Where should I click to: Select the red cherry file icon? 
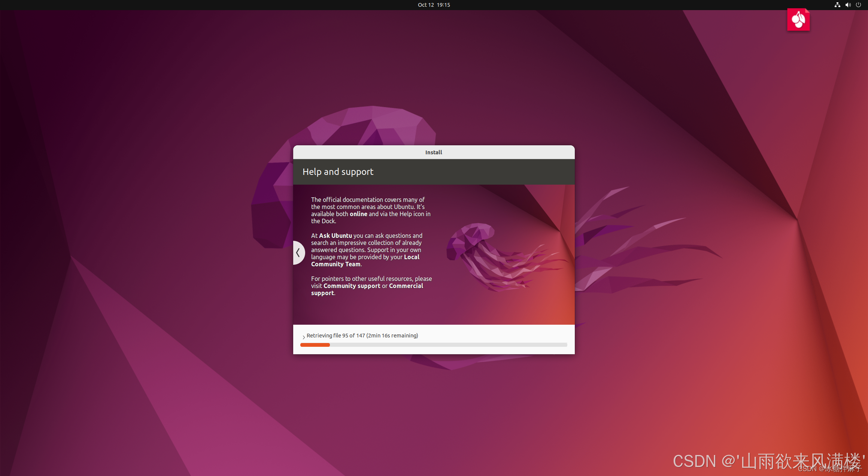798,19
